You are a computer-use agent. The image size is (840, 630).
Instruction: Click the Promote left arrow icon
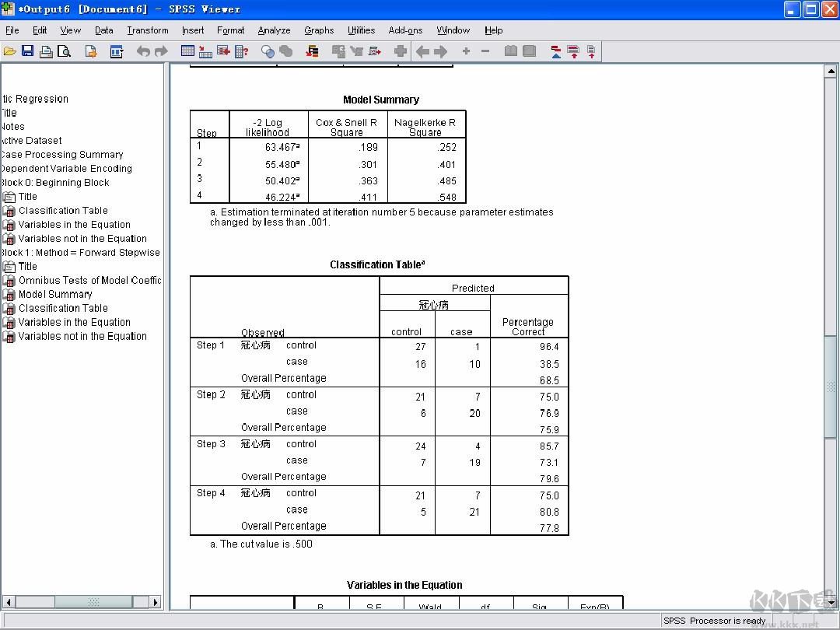tap(422, 51)
